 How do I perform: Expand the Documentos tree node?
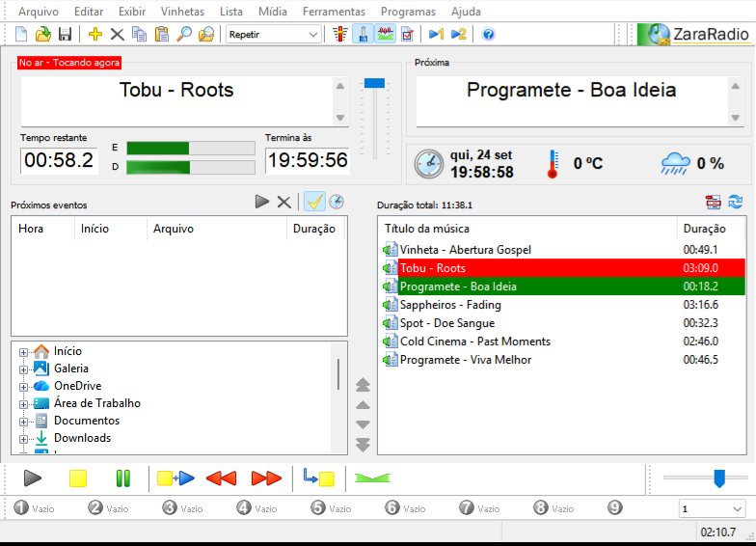click(x=23, y=422)
